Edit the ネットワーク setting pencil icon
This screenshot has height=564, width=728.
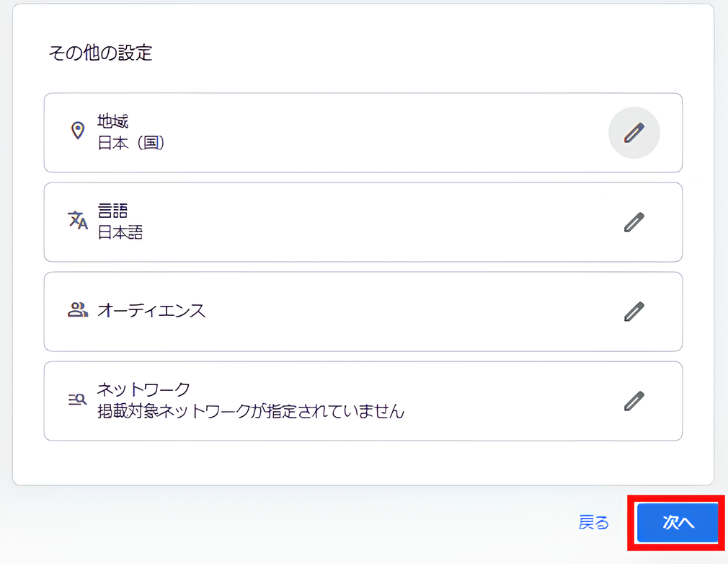pyautogui.click(x=634, y=400)
